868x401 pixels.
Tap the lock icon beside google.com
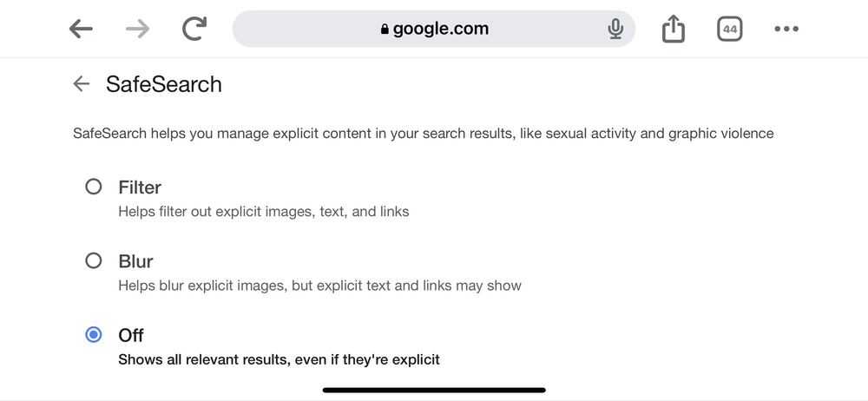[x=385, y=30]
